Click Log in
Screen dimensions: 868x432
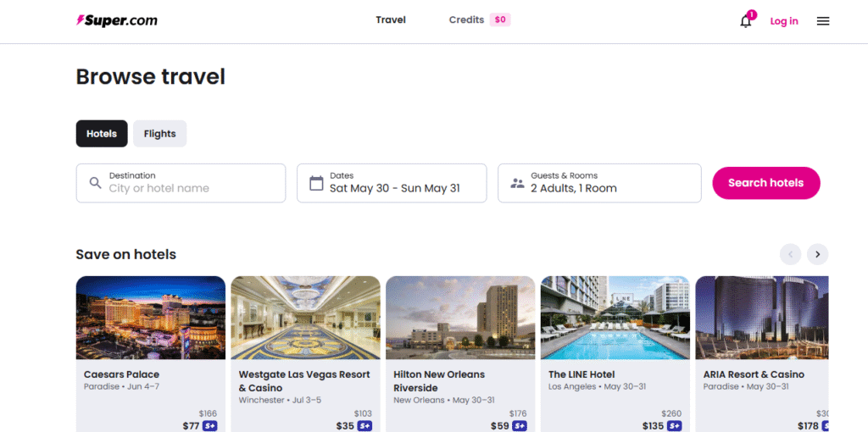[x=784, y=21]
